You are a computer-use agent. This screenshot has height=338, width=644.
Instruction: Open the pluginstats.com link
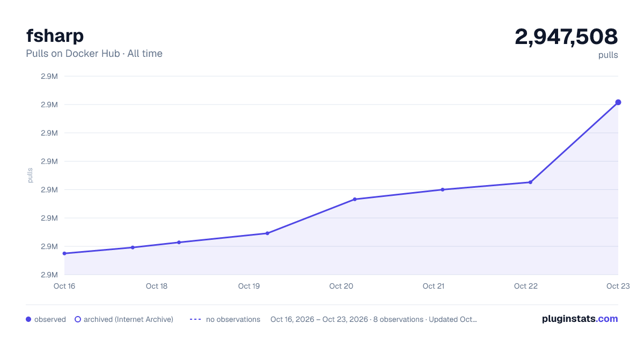point(580,319)
